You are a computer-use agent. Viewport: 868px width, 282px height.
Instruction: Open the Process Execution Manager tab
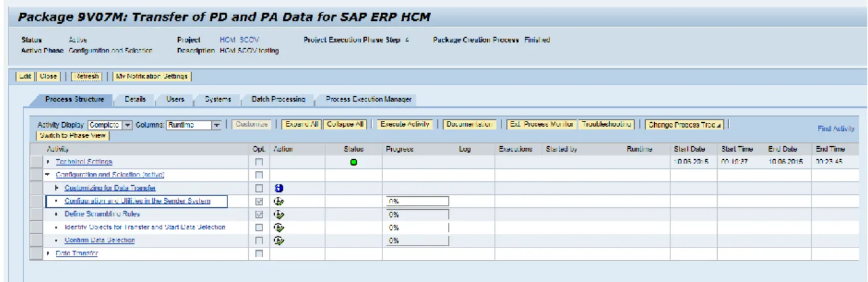368,99
